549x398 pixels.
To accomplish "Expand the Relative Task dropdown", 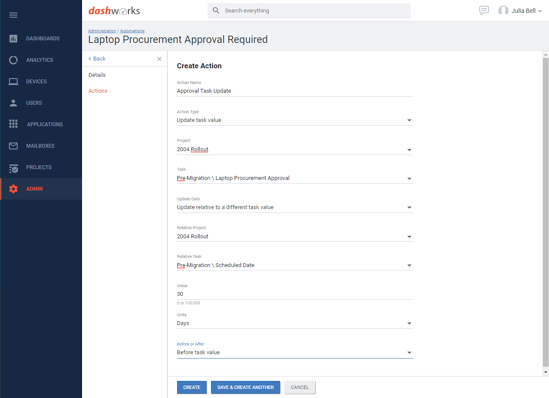I will pos(294,265).
